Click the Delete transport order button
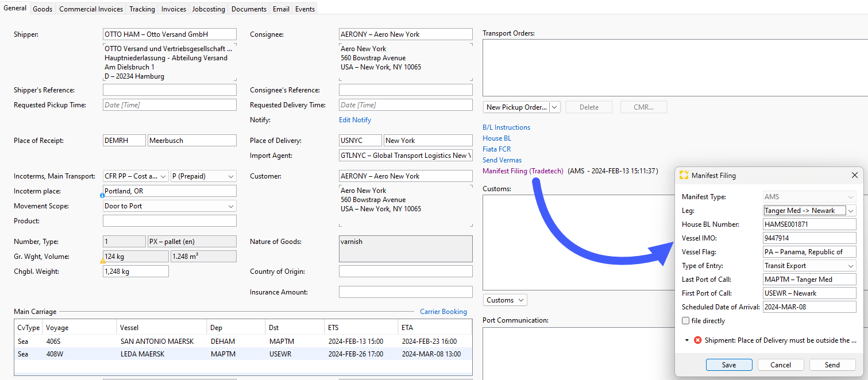This screenshot has height=380, width=868. pos(589,107)
